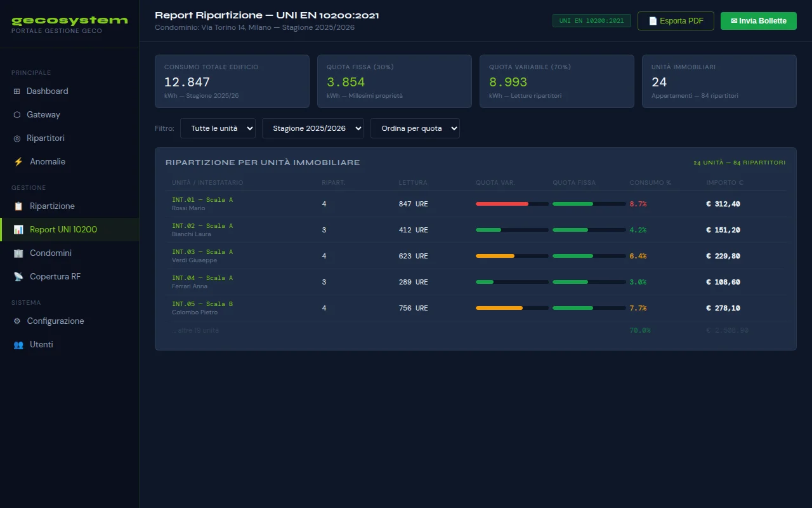Screen dimensions: 812x508
Task: Click the Invia Bollette button
Action: click(x=758, y=21)
